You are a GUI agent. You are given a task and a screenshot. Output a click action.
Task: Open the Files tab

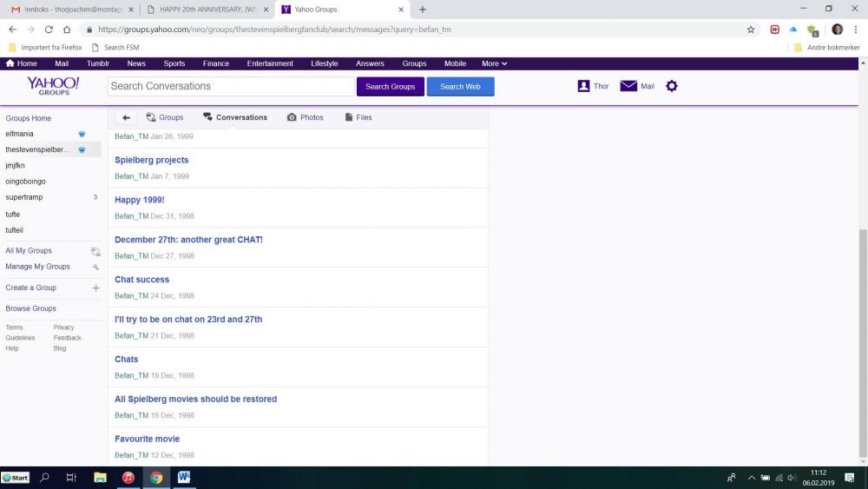358,117
